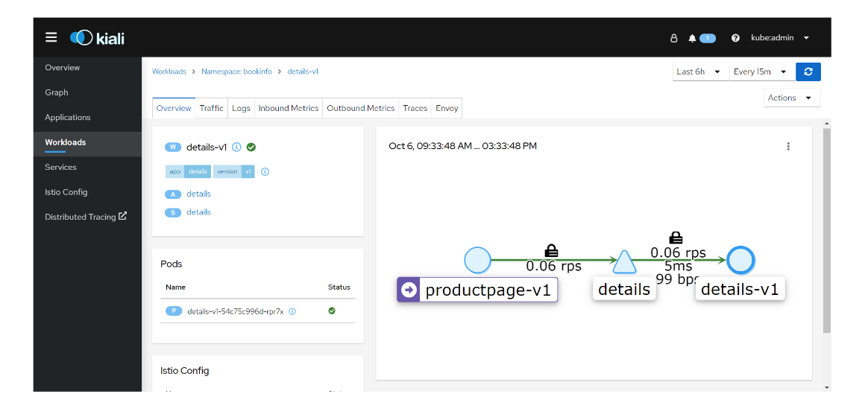Click the Workloads breadcrumb link

pos(169,72)
